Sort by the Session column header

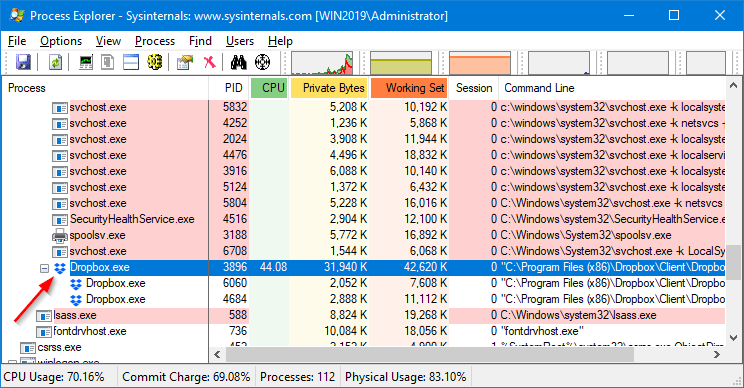click(x=474, y=88)
